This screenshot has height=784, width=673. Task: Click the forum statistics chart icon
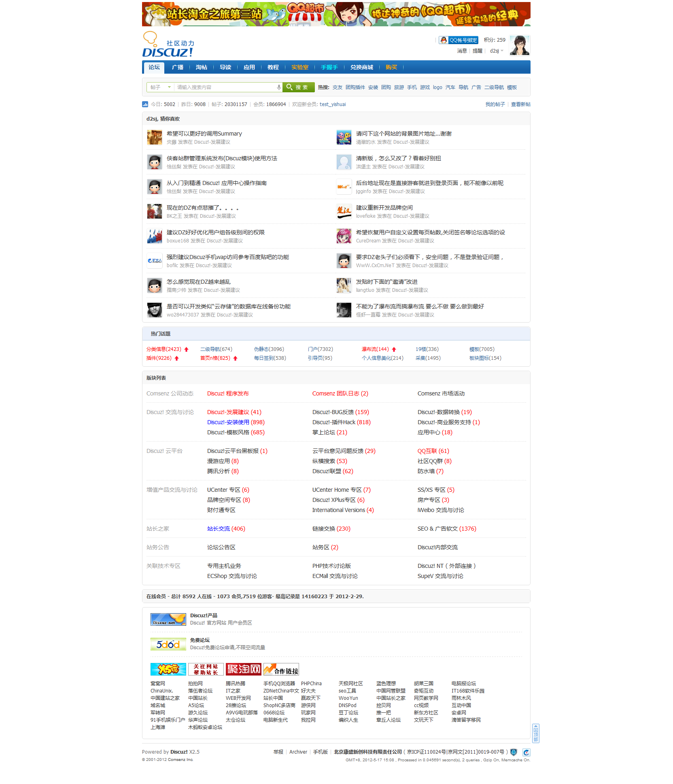145,104
